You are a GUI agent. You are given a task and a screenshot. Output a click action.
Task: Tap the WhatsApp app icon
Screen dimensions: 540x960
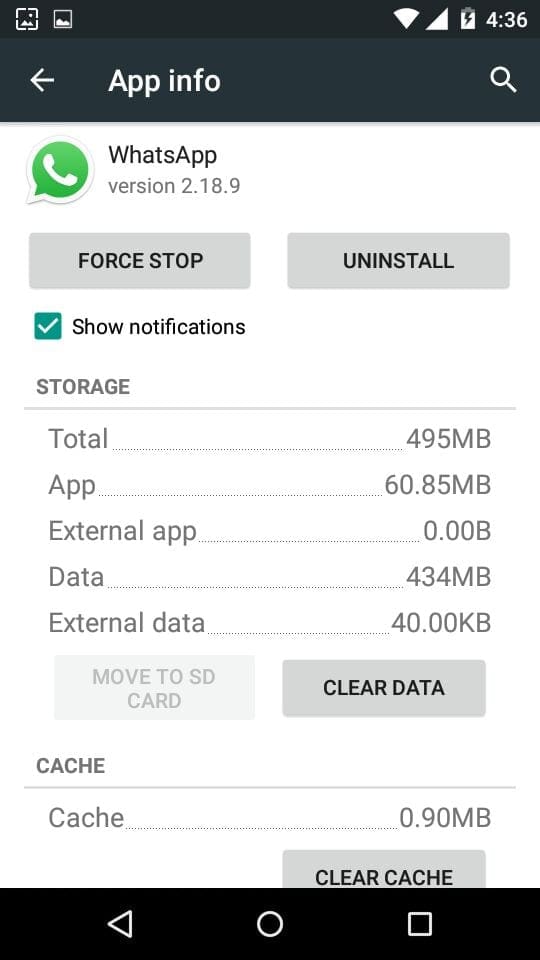(x=60, y=170)
